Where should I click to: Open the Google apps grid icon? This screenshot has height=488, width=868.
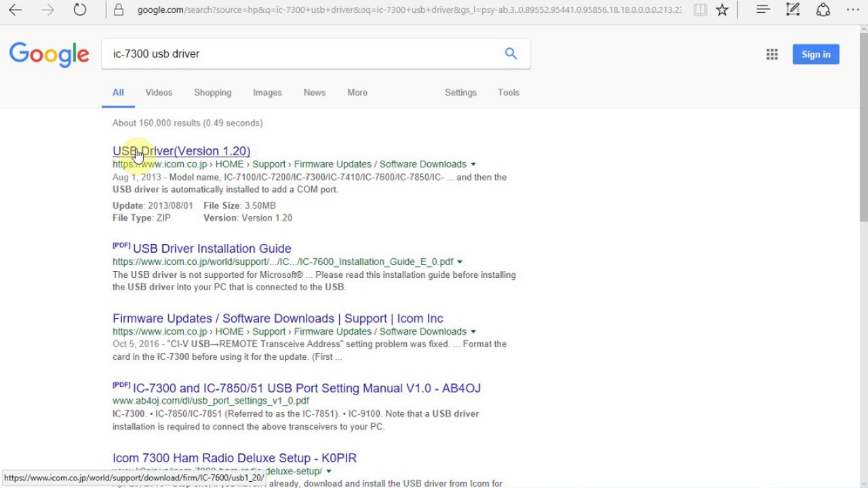click(x=772, y=54)
